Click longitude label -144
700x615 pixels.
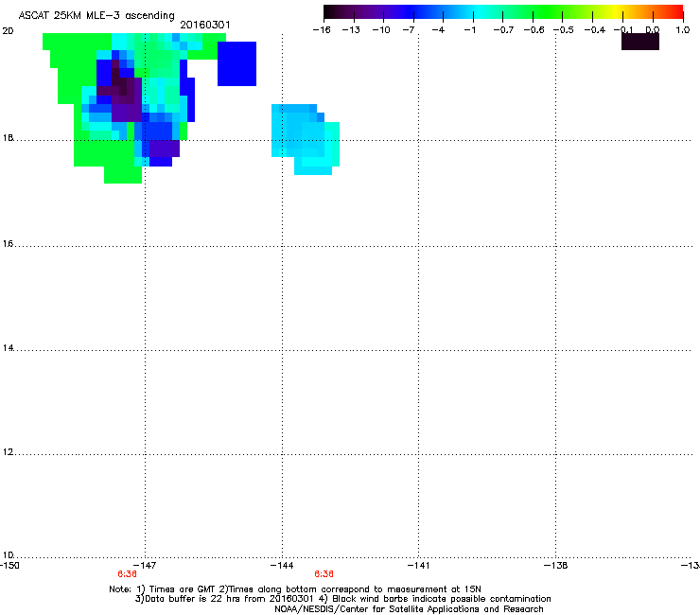[282, 566]
